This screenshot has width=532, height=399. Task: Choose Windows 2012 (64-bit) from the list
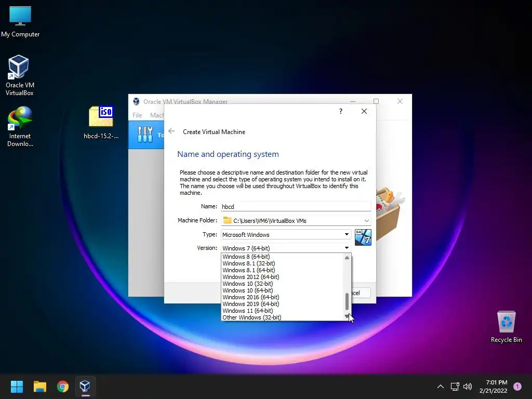coord(282,277)
